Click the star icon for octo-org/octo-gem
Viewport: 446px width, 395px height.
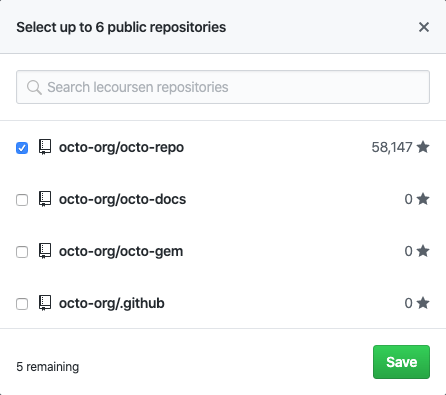point(423,251)
